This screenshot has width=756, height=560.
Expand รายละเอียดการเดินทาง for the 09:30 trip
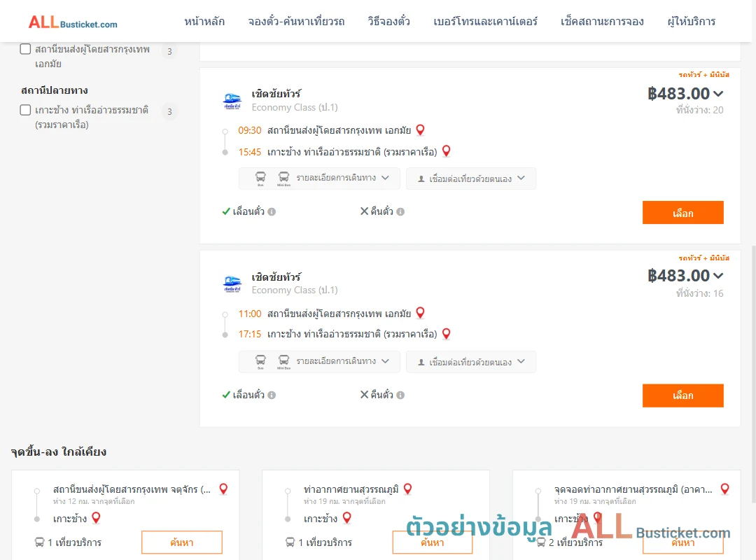point(319,178)
